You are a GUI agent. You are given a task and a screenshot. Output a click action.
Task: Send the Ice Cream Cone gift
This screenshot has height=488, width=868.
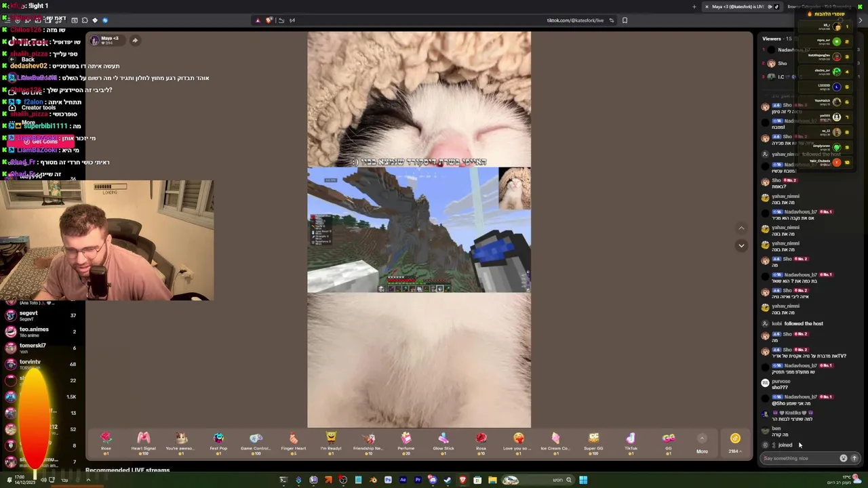[x=555, y=442]
